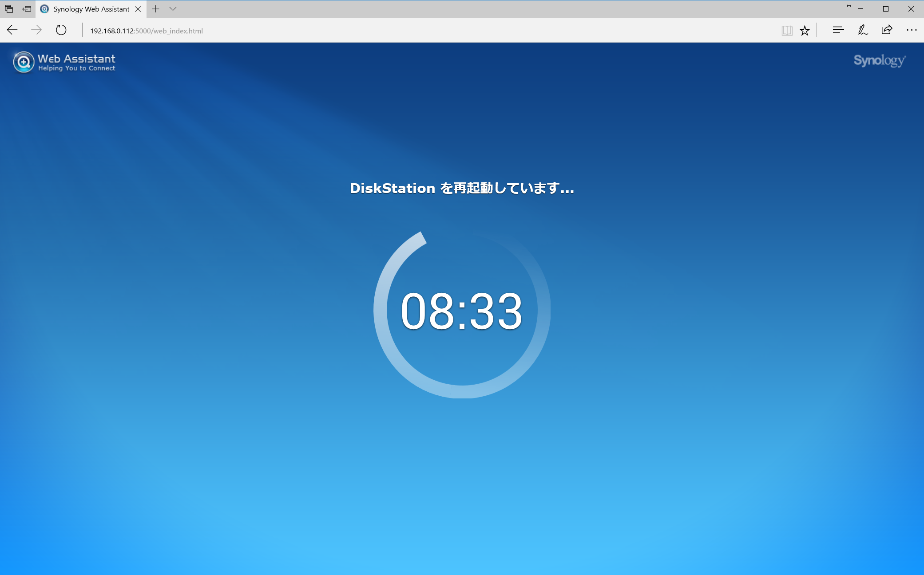Image resolution: width=924 pixels, height=575 pixels.
Task: Show the tabs you've set aside
Action: tap(9, 9)
